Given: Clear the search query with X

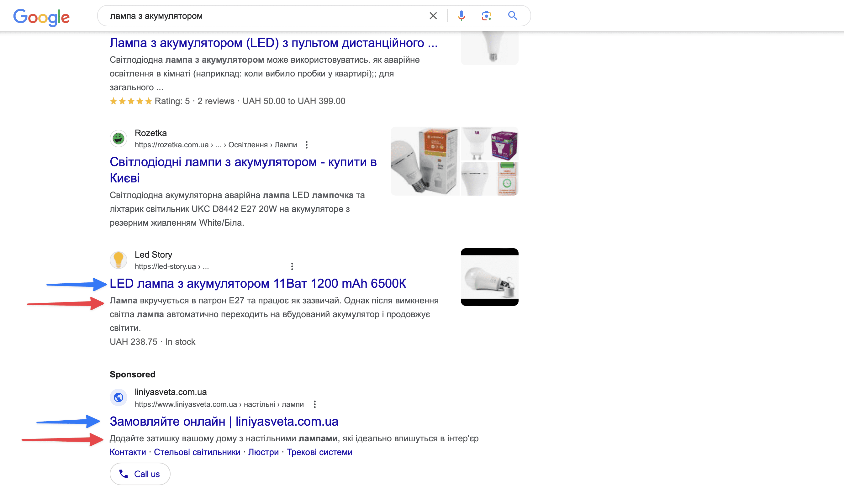Looking at the screenshot, I should 433,16.
